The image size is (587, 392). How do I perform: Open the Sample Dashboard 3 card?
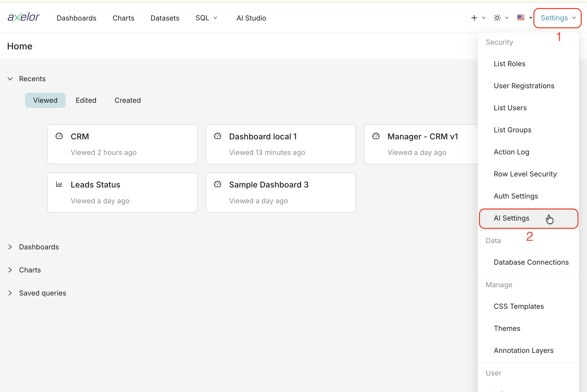click(281, 192)
